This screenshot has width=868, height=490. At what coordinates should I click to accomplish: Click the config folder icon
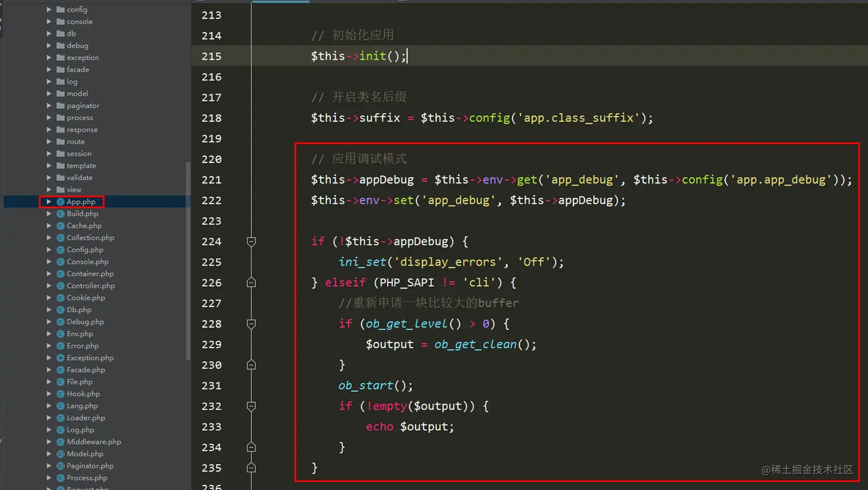point(60,10)
